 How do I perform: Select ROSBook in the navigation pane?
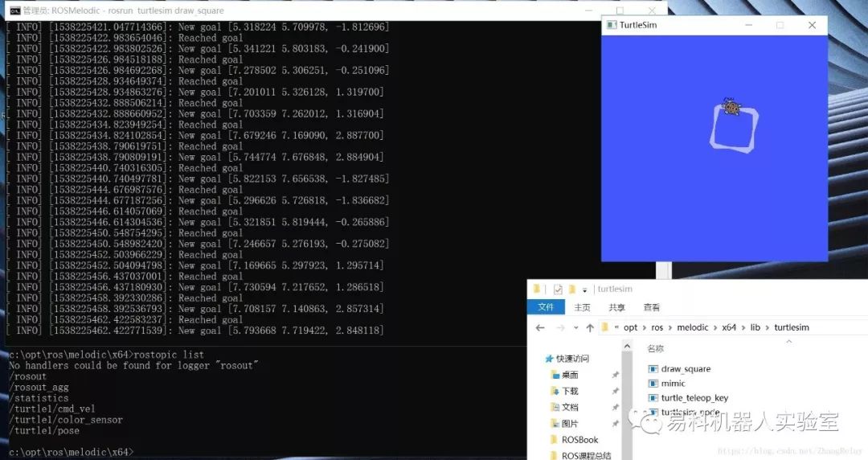pos(580,440)
